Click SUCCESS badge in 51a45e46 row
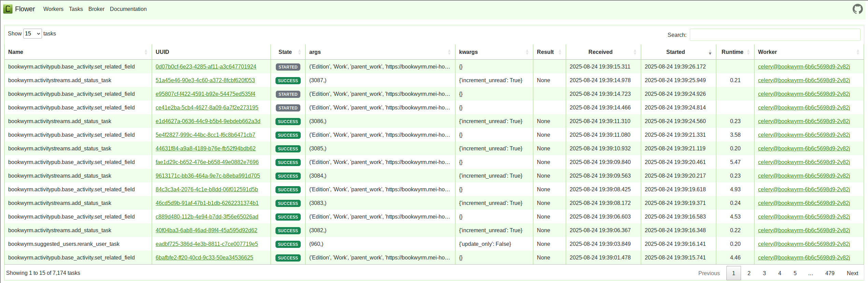This screenshot has width=868, height=283. [288, 80]
